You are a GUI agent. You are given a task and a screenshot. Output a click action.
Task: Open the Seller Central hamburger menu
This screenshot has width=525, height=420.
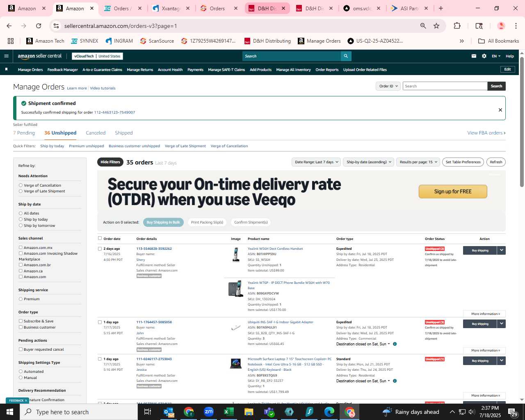(x=6, y=56)
